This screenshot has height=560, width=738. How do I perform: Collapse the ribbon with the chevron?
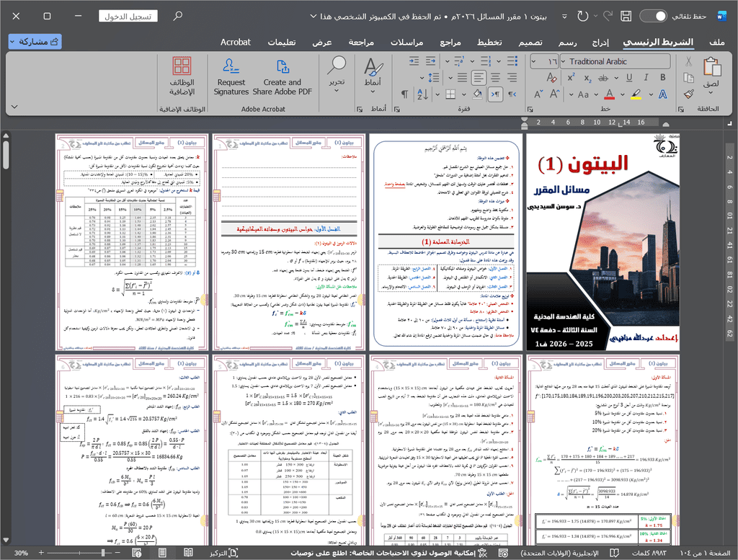tap(14, 107)
